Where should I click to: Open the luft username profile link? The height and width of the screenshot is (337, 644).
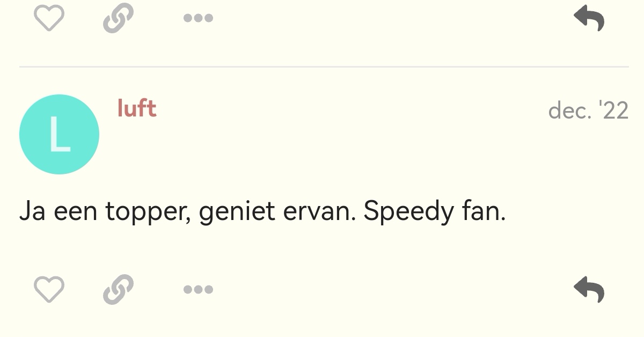coord(137,108)
